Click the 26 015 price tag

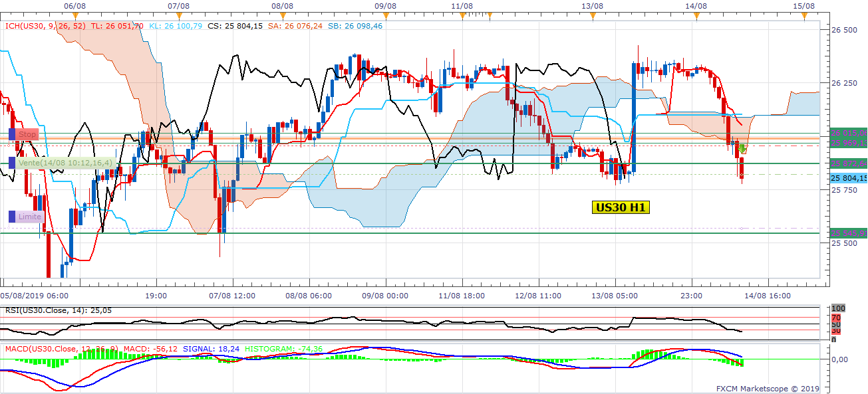point(849,133)
